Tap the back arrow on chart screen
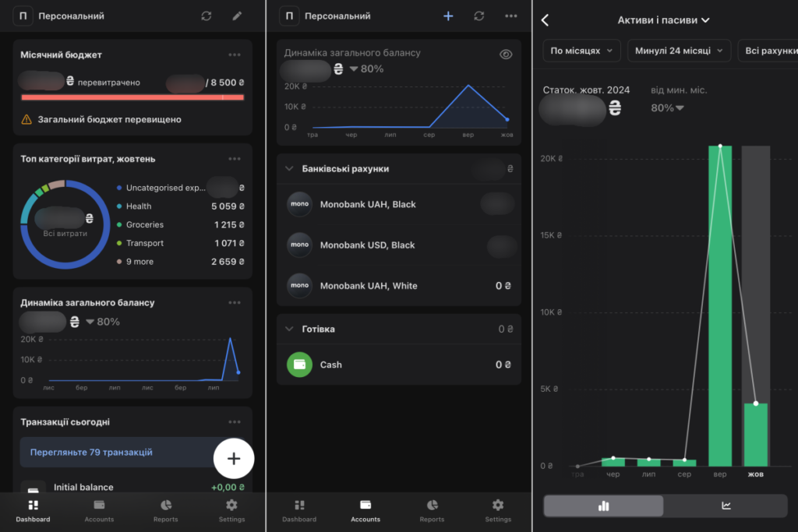Viewport: 798px width, 532px height. [545, 20]
